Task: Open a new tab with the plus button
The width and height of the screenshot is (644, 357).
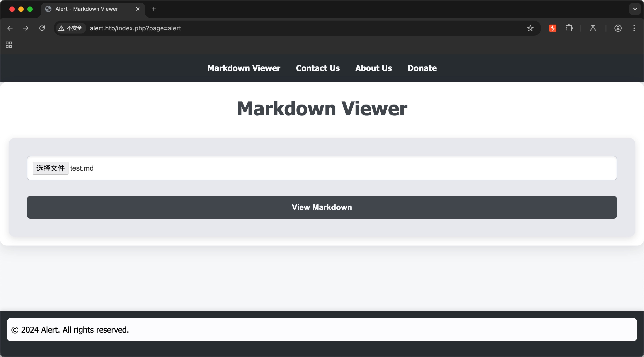Action: 154,9
